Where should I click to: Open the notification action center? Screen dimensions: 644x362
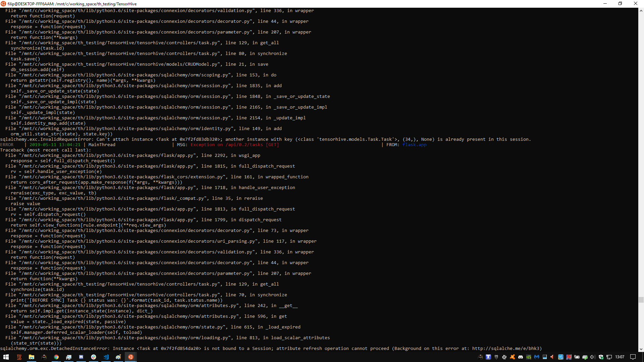click(633, 357)
